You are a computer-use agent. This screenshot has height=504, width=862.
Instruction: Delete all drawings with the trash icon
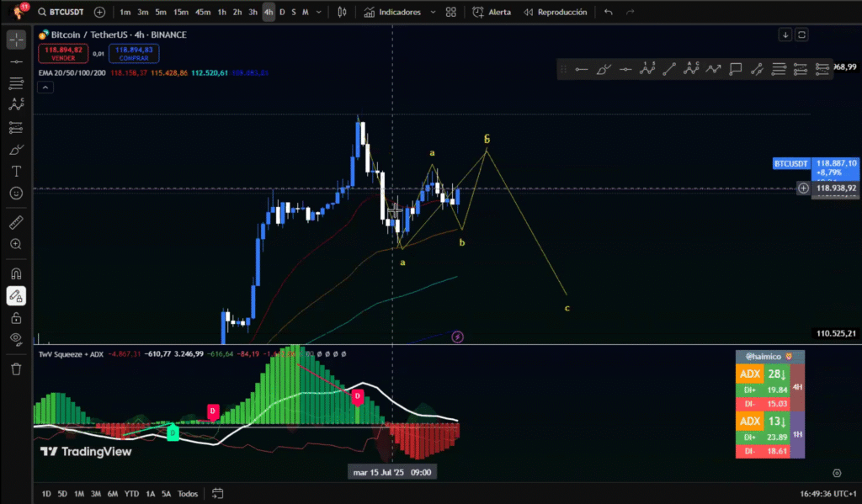[x=16, y=369]
